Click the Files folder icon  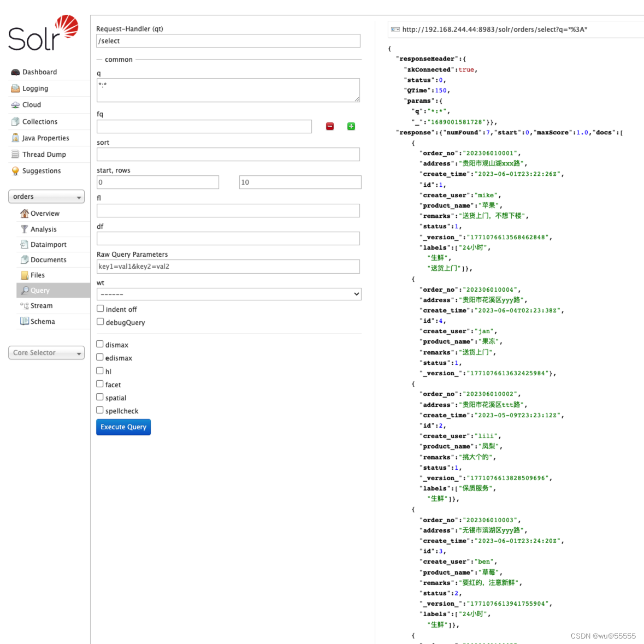[25, 275]
